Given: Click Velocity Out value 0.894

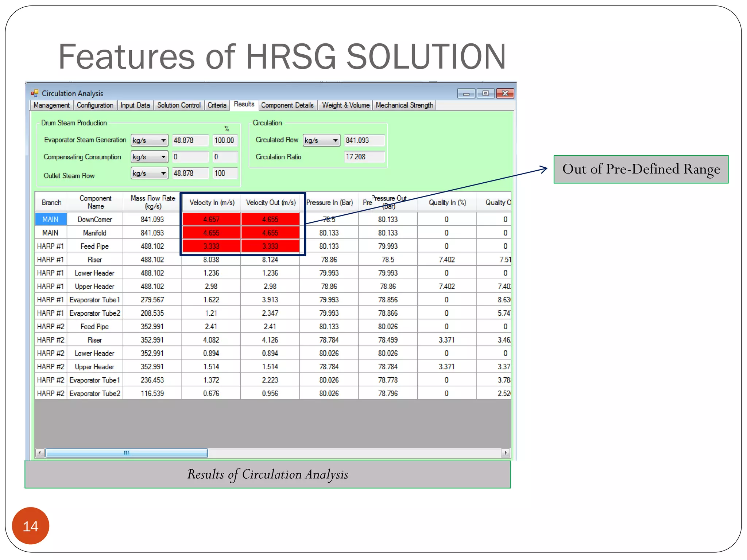Looking at the screenshot, I should point(270,353).
